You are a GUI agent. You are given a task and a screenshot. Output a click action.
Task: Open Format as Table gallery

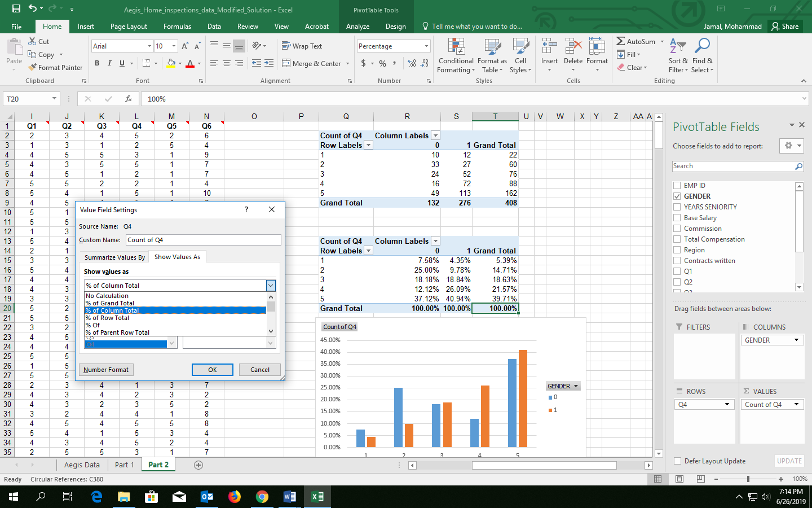[x=492, y=55]
